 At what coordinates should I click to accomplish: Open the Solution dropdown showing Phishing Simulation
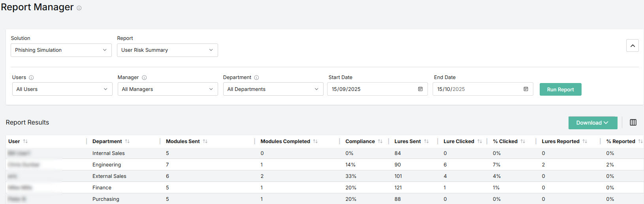click(x=61, y=50)
